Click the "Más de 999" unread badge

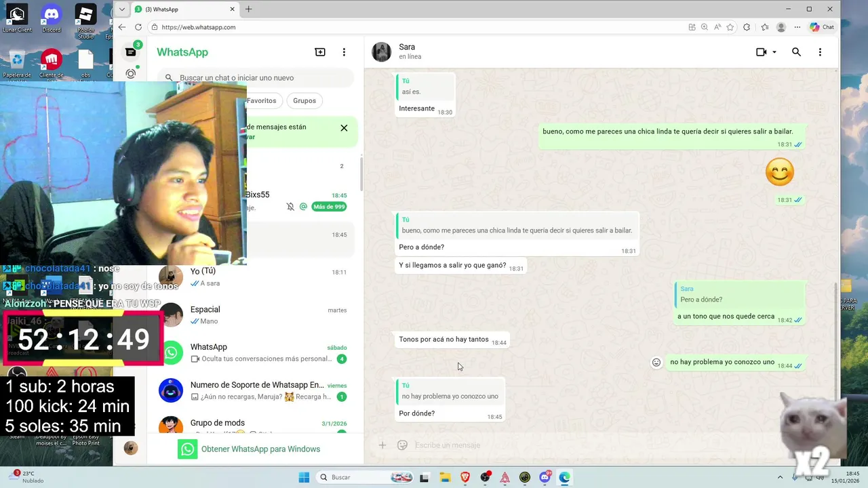(329, 207)
